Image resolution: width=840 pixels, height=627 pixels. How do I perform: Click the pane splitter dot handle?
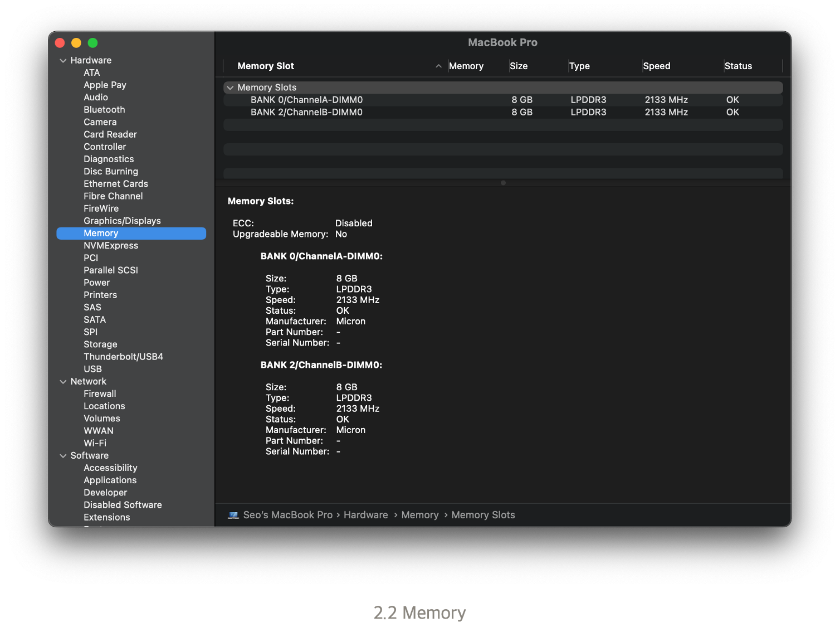click(x=503, y=183)
